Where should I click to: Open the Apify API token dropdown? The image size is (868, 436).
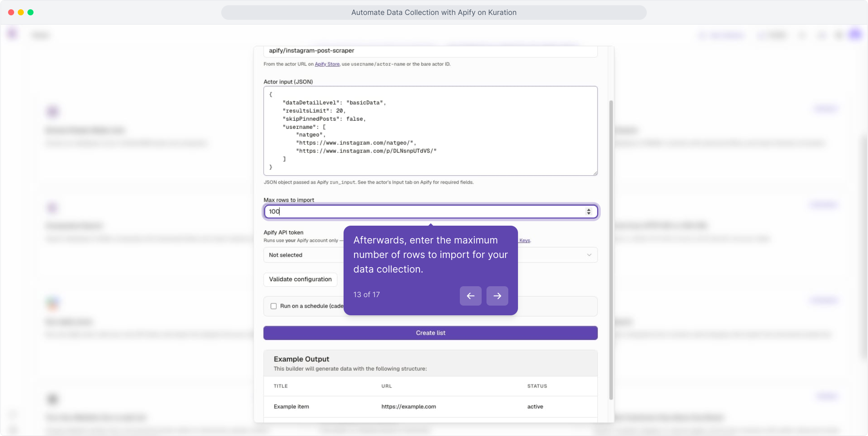tap(430, 255)
